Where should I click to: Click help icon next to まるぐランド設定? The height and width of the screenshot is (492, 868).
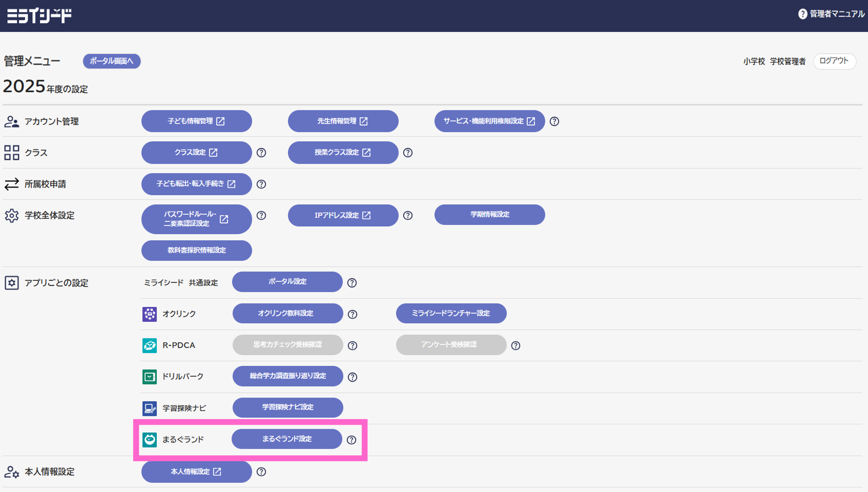tap(351, 440)
